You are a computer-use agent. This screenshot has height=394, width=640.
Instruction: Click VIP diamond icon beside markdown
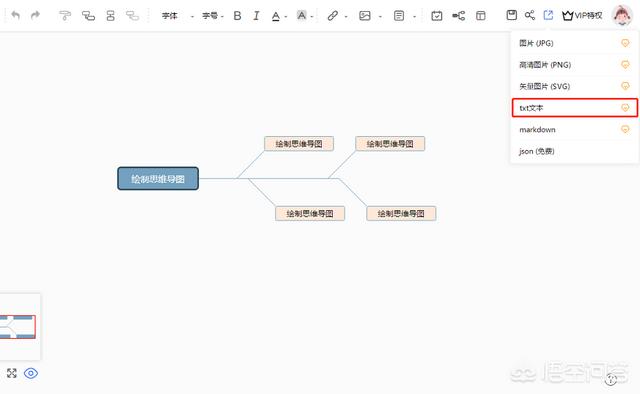625,129
